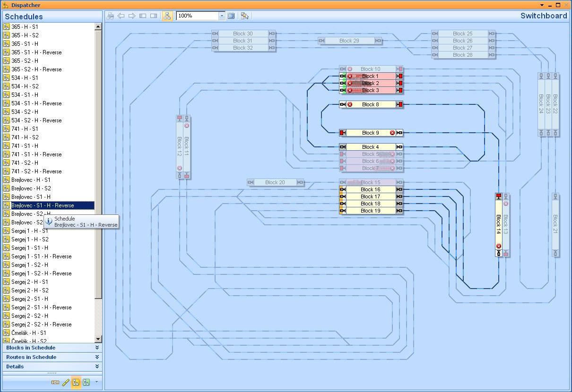Select schedule Sergej 1 - S2 - H - Reverse

click(42, 273)
